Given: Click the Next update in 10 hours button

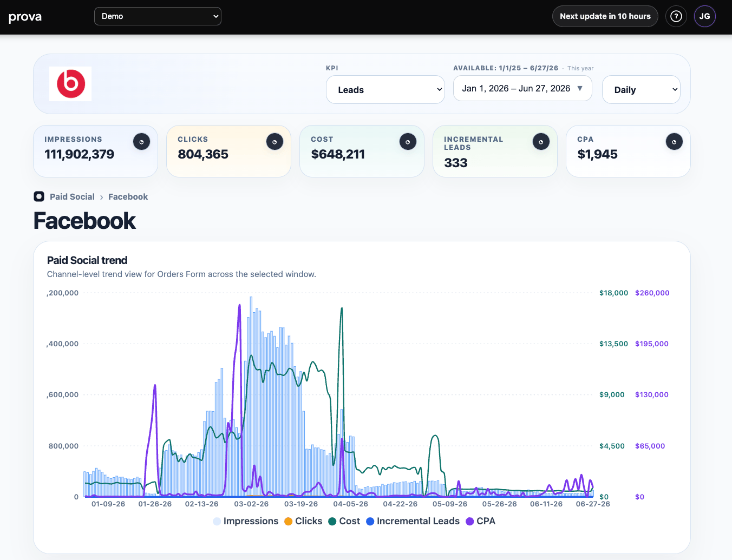Looking at the screenshot, I should [605, 16].
